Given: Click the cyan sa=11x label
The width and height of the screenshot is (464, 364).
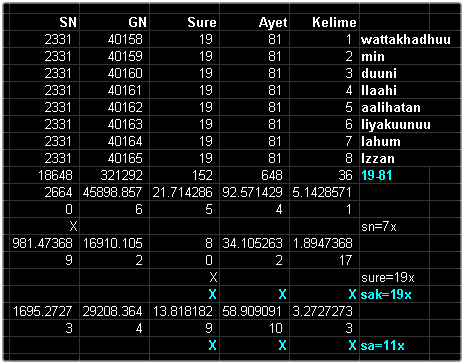Looking at the screenshot, I should tap(383, 346).
